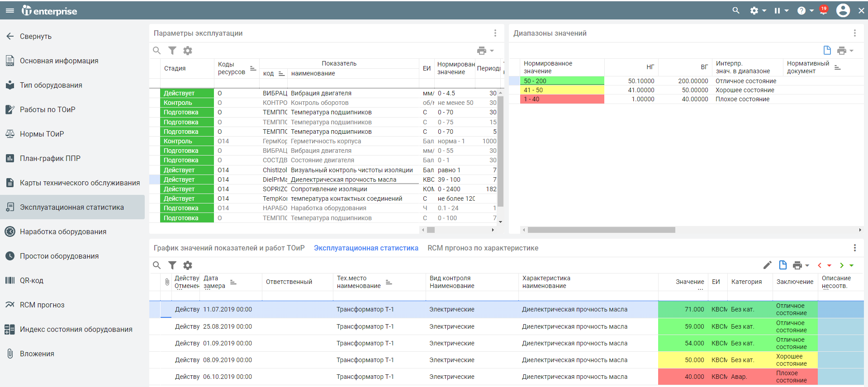Switch to the График значений показателей и работ ТОиР tab
The image size is (868, 387).
pos(229,248)
